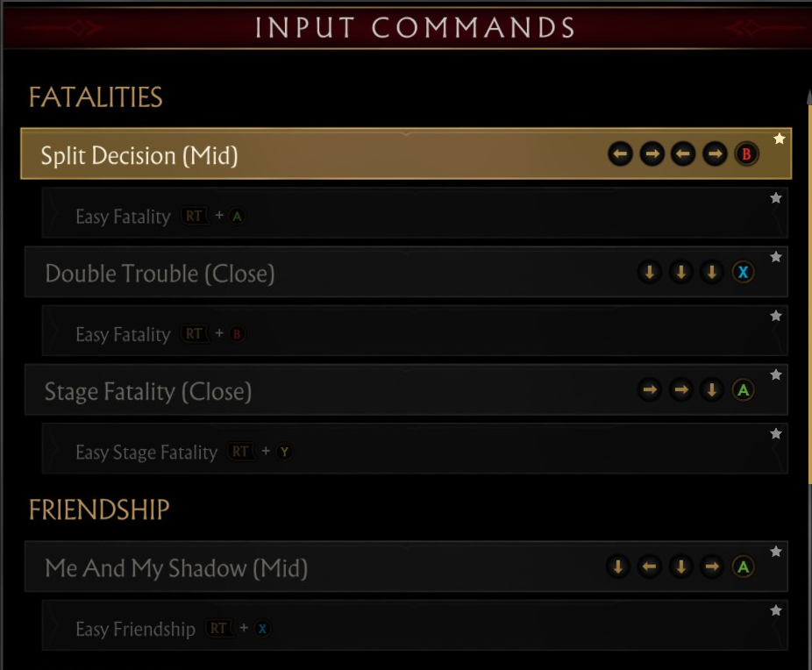Click the green A button icon on Me And My Shadow
The height and width of the screenshot is (670, 812).
pyautogui.click(x=743, y=567)
